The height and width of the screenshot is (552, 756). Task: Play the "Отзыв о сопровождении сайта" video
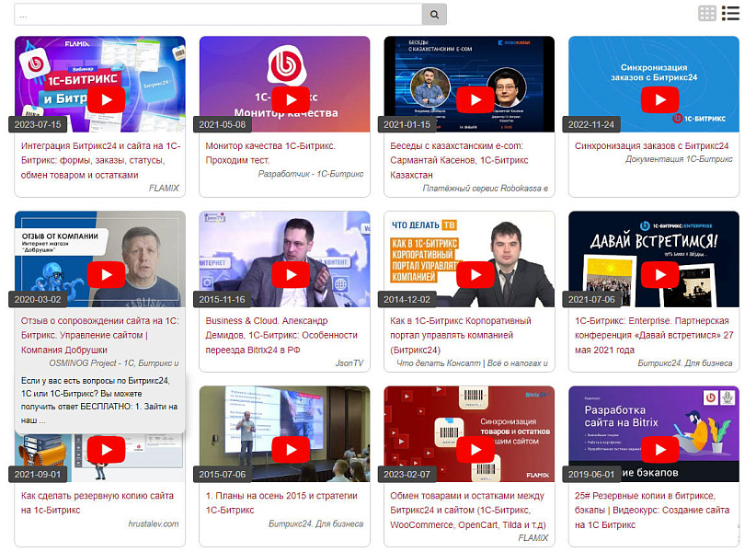(105, 274)
